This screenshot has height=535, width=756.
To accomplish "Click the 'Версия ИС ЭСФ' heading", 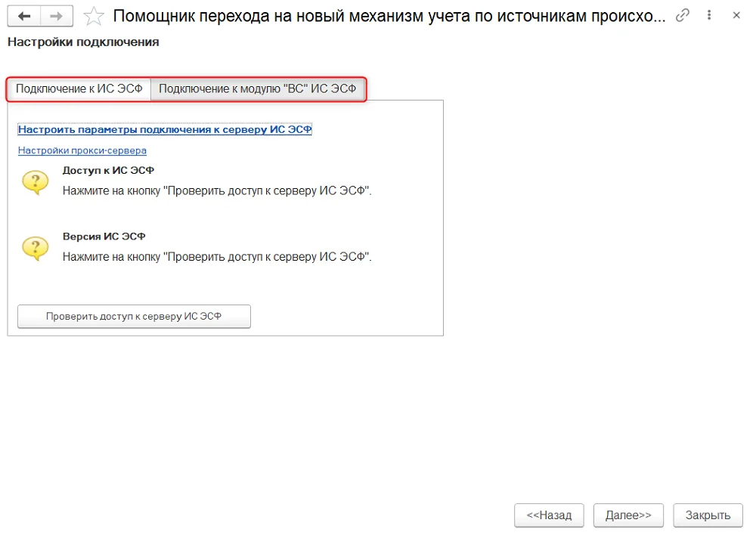I will pyautogui.click(x=104, y=237).
